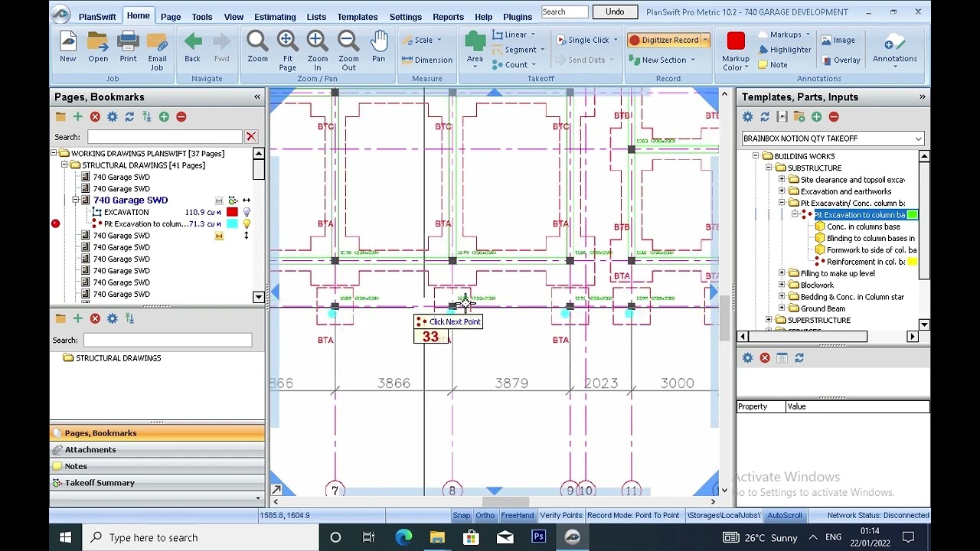Open the Takeoff Summary panel

pos(157,483)
